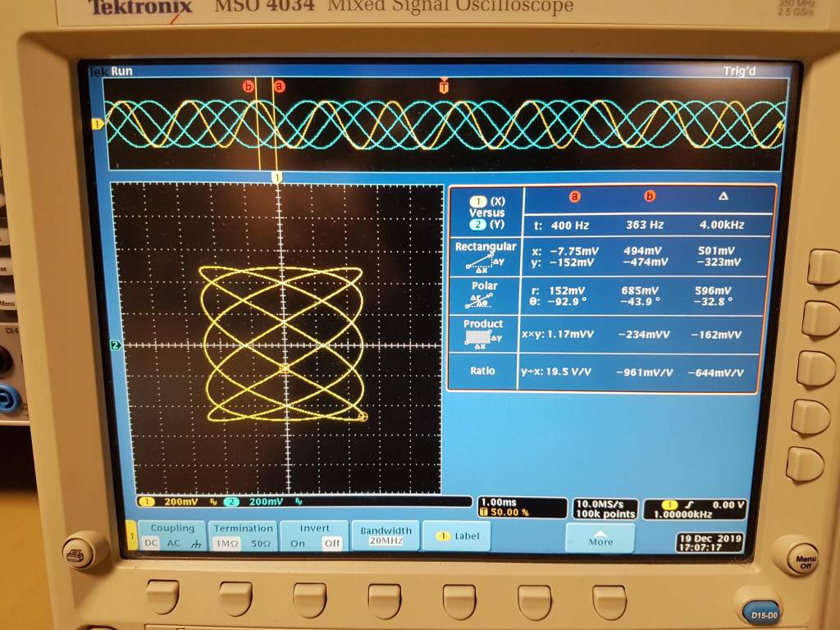The image size is (840, 630).
Task: Click the 4.00kHz delta value
Action: pyautogui.click(x=722, y=225)
